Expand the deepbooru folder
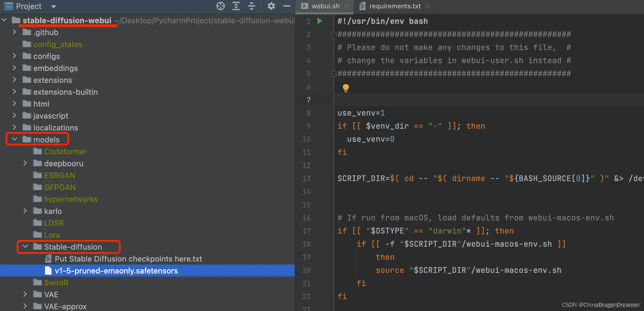644x311 pixels. [25, 163]
